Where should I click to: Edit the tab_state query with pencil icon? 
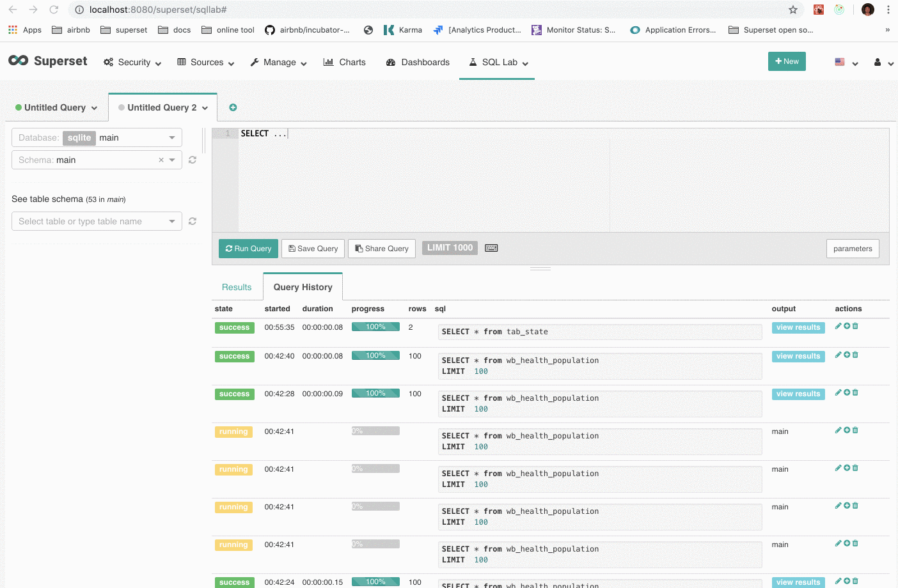[838, 326]
